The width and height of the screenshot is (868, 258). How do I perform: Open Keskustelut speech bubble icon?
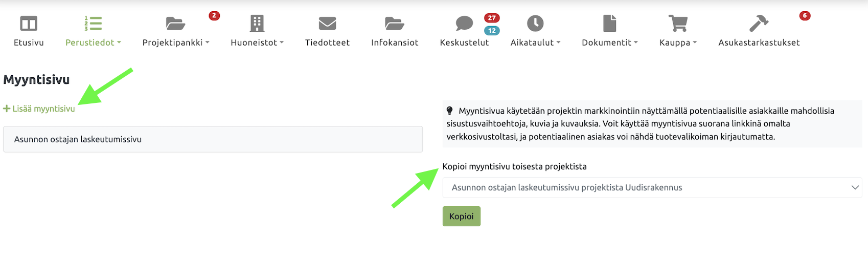point(464,24)
